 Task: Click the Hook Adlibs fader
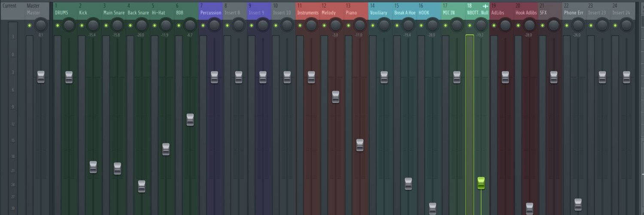[530, 209]
